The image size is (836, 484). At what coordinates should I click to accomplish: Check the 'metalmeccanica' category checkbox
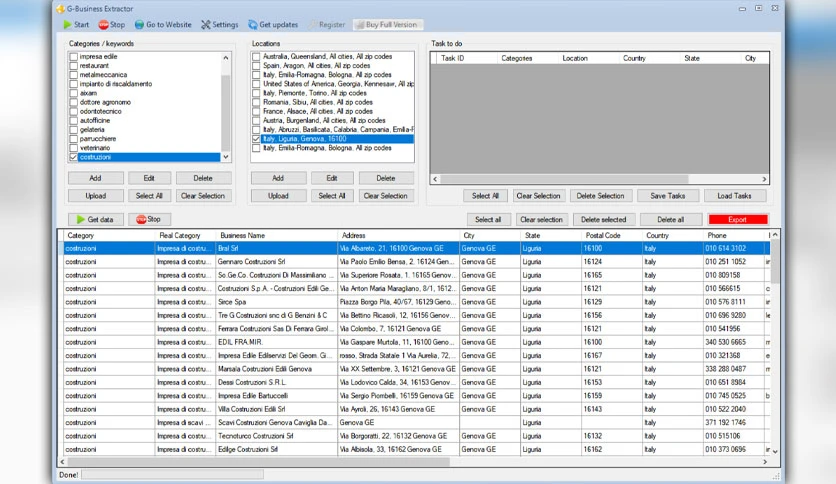coord(74,75)
